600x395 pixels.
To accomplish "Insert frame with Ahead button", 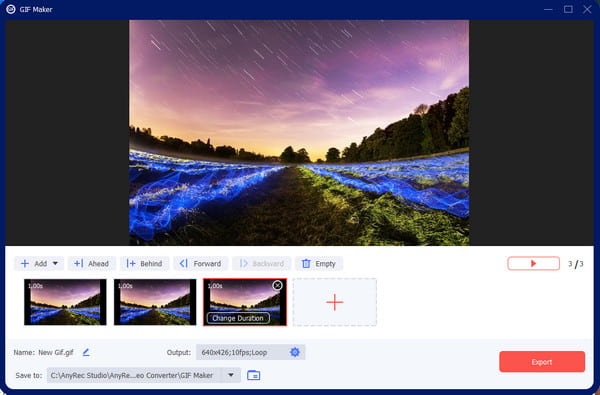I will point(92,263).
